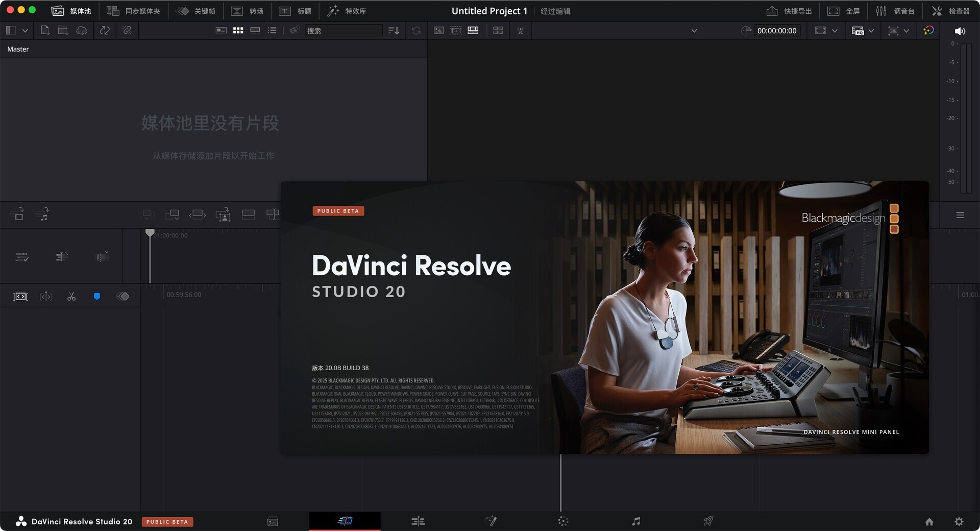This screenshot has height=531, width=980.
Task: Toggle the color sparkle bypass icon
Action: [x=928, y=31]
